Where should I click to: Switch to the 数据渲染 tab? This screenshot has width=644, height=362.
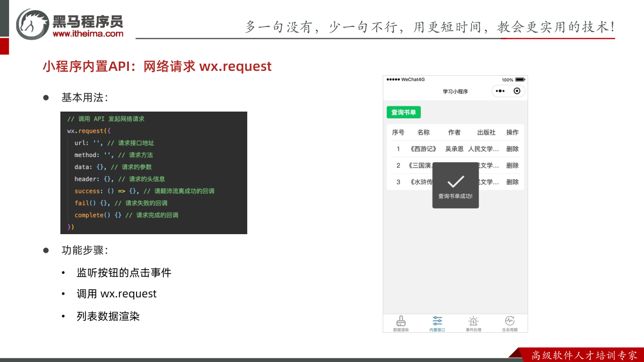pyautogui.click(x=401, y=324)
